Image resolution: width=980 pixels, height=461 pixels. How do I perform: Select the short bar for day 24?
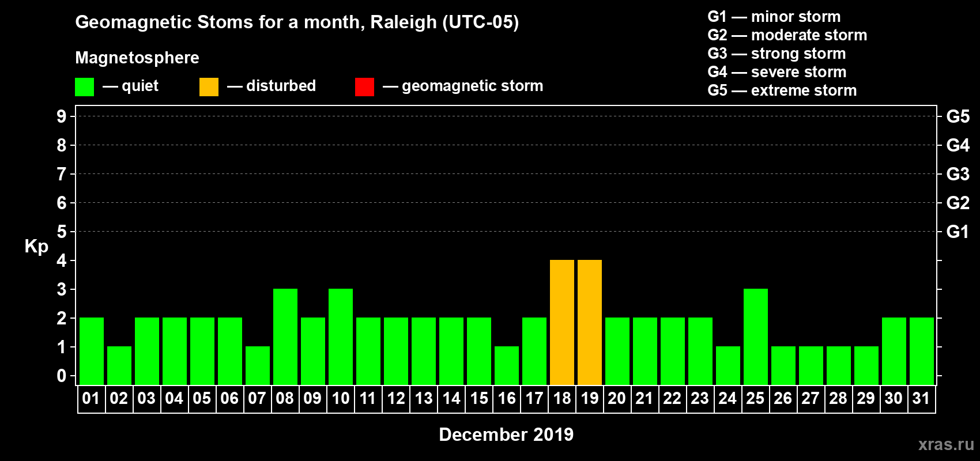point(728,365)
